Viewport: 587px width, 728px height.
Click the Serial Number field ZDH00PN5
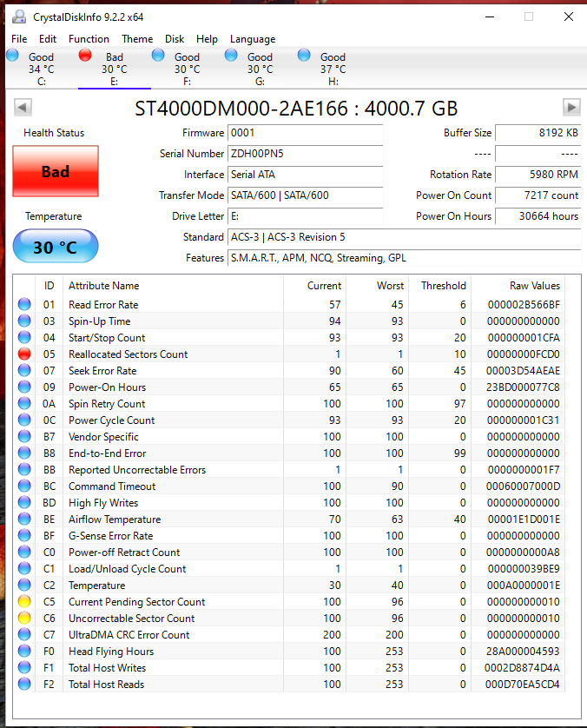point(306,154)
